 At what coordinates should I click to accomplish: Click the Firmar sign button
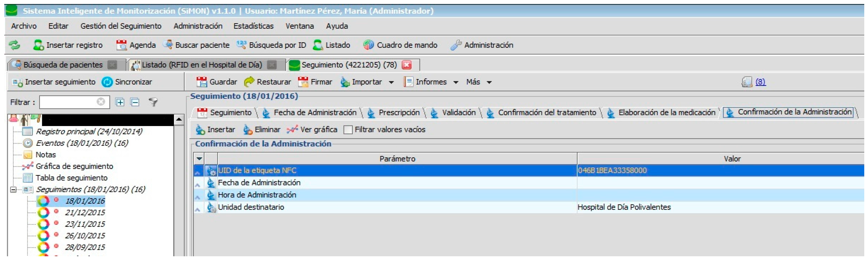click(315, 82)
